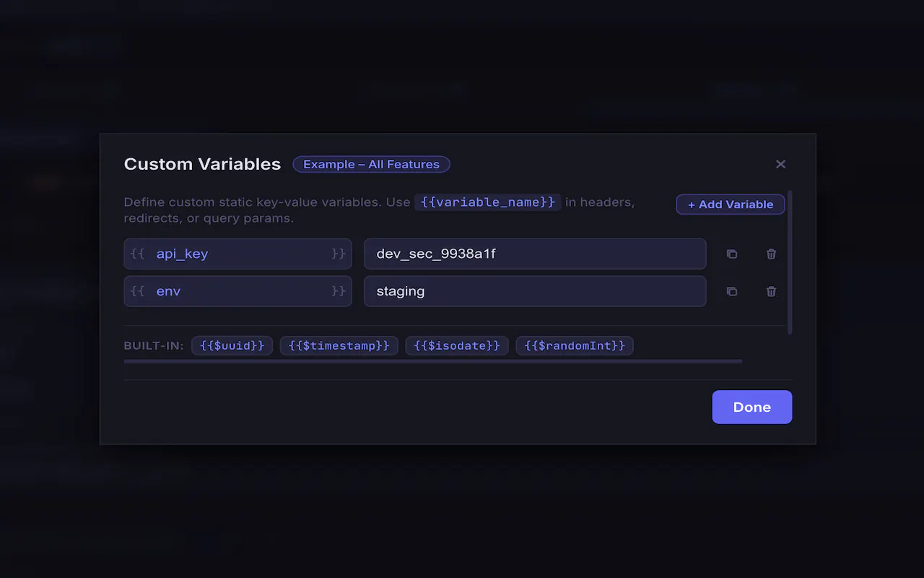Viewport: 924px width, 578px height.
Task: Select the {{$uuid}} built-in chip
Action: tap(232, 345)
